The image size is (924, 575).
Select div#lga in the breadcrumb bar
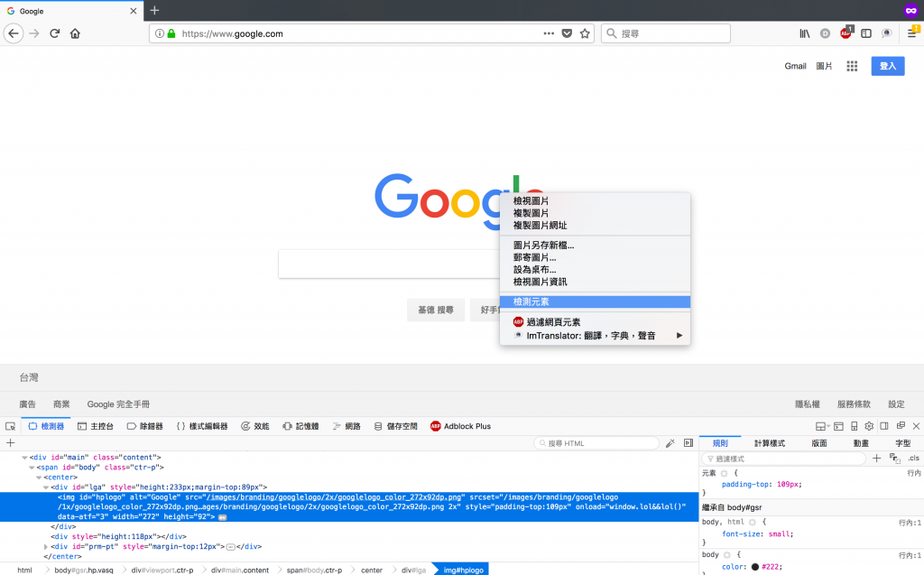click(413, 570)
